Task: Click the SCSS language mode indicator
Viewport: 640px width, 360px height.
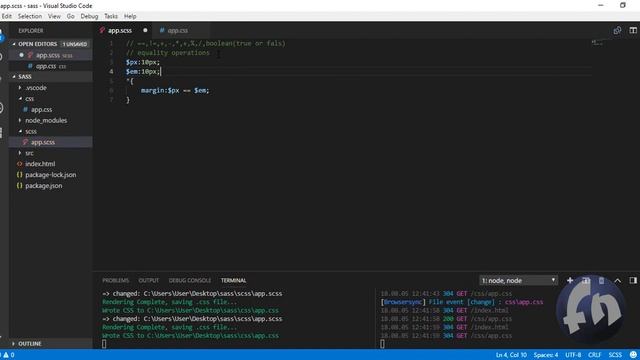Action: pyautogui.click(x=615, y=355)
